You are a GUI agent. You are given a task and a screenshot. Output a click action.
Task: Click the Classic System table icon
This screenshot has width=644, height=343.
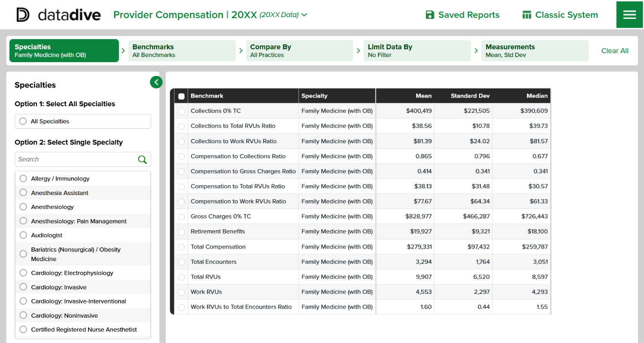[x=527, y=15]
